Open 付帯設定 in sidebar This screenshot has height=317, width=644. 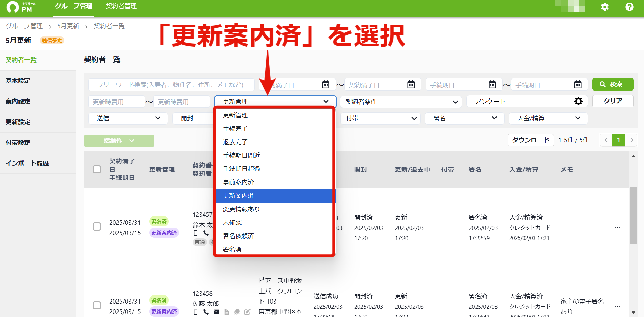click(x=38, y=143)
